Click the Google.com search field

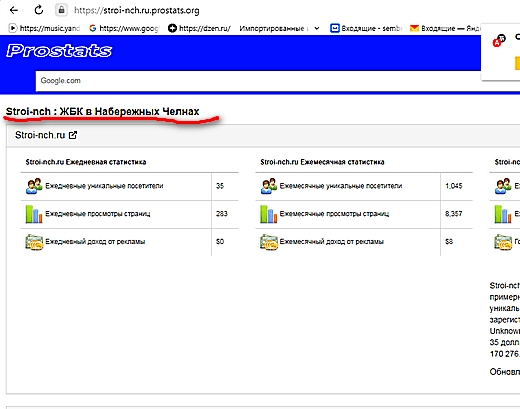pos(258,81)
